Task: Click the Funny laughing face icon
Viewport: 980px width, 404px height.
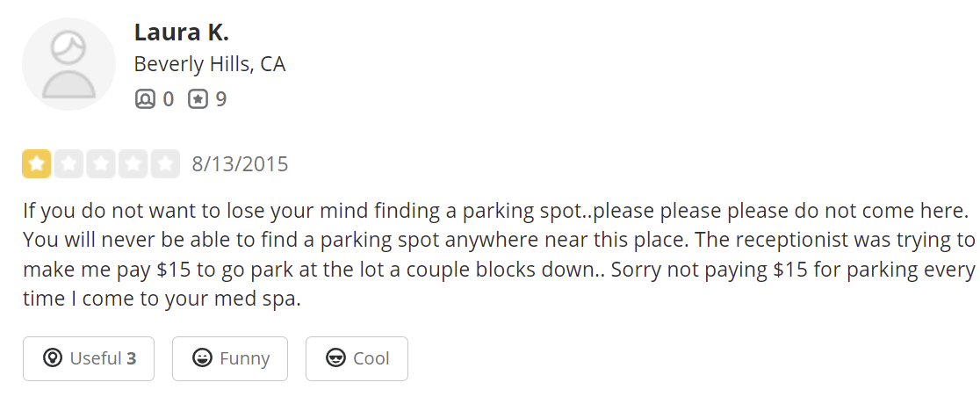Action: pyautogui.click(x=202, y=358)
